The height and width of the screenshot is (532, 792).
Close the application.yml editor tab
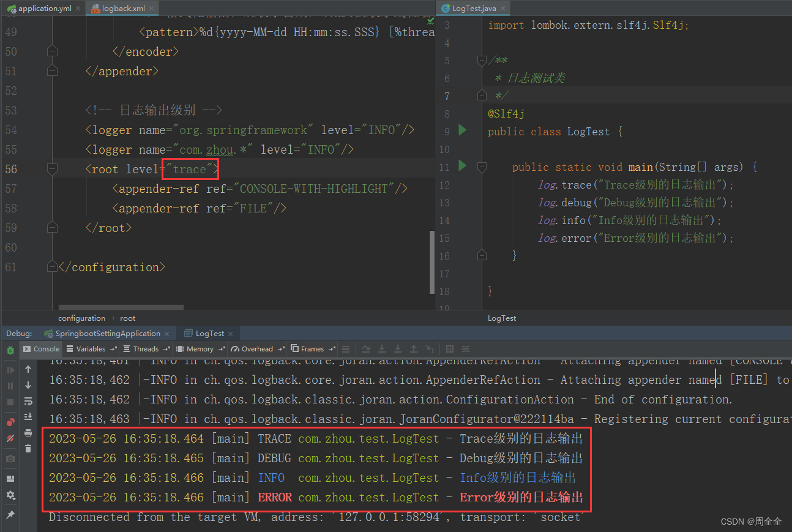click(78, 9)
